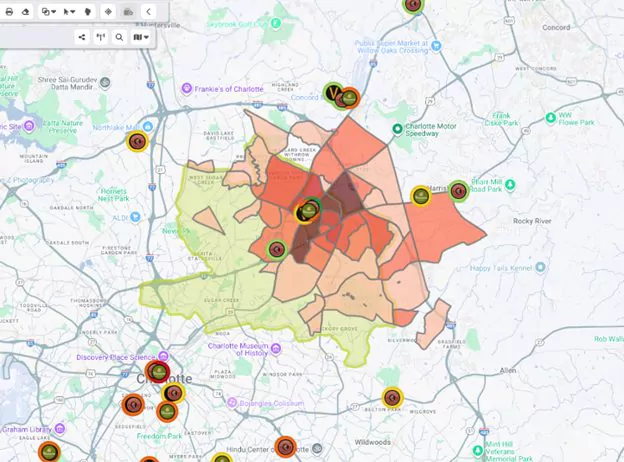Screen dimensions: 624x462
Task: Toggle the traffic layer icon
Action: [128, 11]
